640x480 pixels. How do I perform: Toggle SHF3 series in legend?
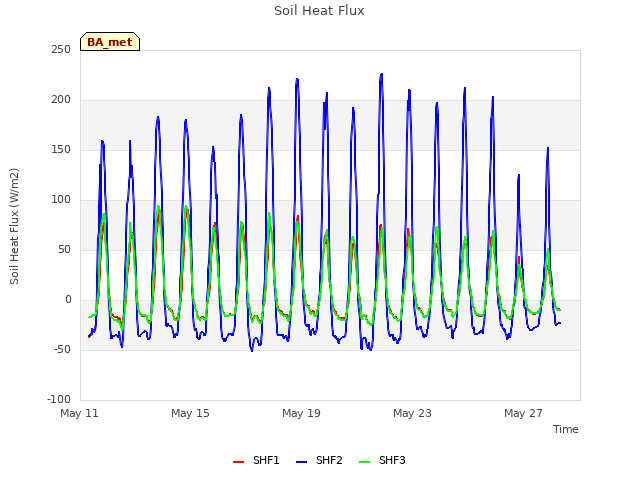click(x=382, y=460)
